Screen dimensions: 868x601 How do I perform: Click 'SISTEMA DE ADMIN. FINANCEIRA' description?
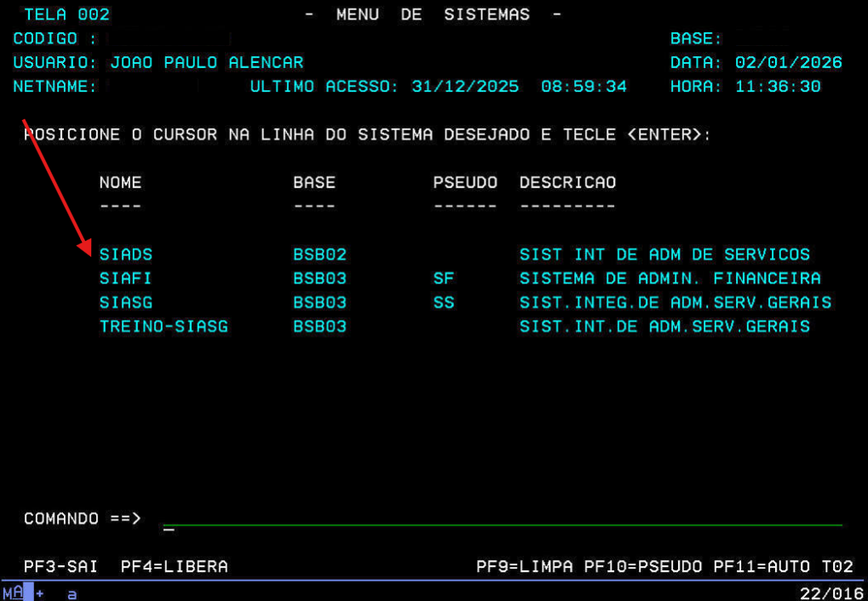(x=670, y=278)
